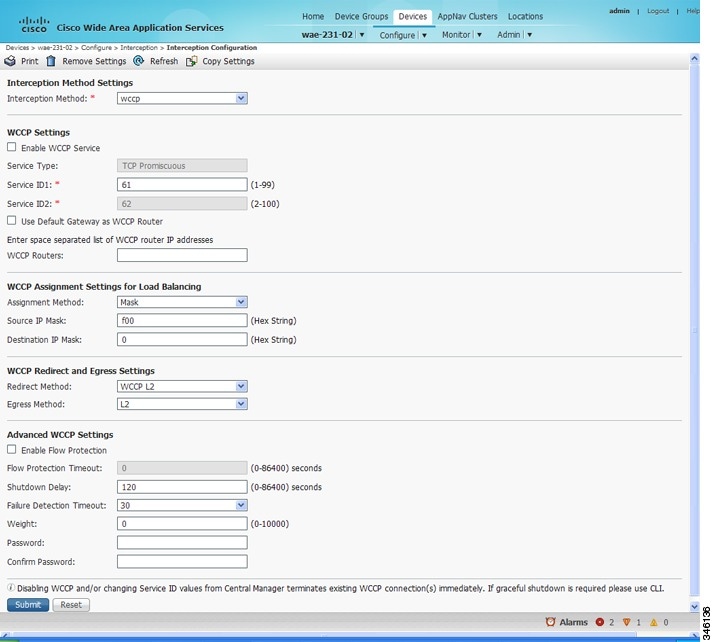Expand the wae-231-02 device dropdown arrow
The width and height of the screenshot is (712, 642).
362,35
